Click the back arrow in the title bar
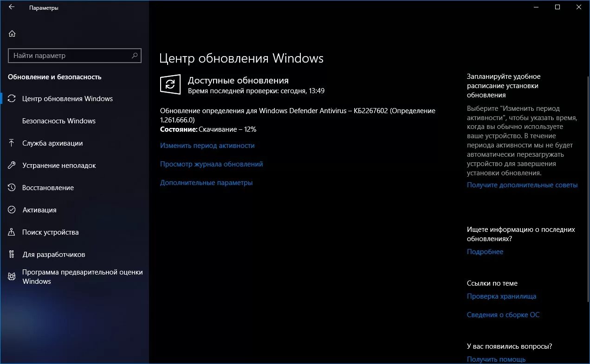The width and height of the screenshot is (590, 364). 12,7
